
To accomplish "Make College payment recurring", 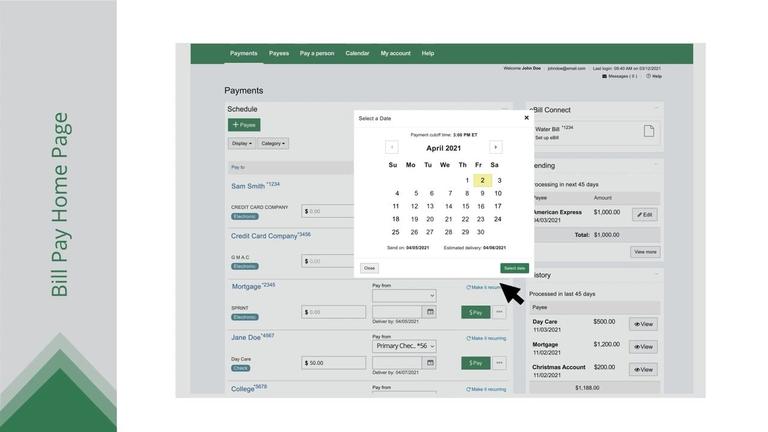I will click(486, 389).
